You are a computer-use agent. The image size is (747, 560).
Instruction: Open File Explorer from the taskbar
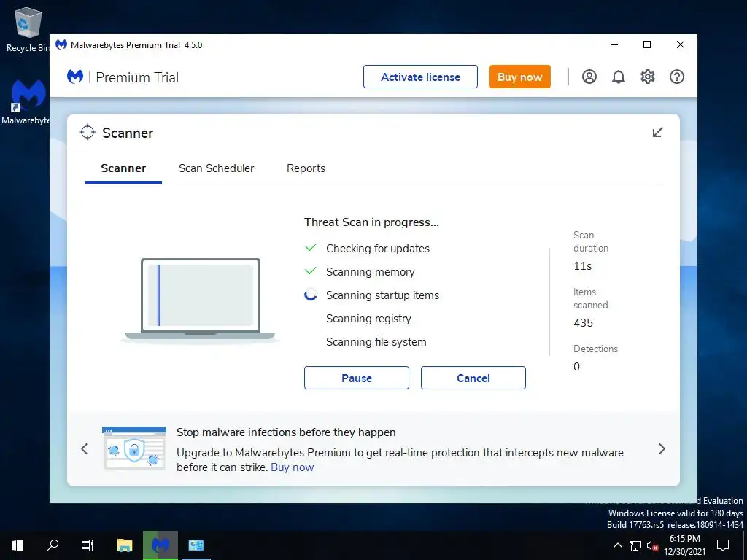click(x=124, y=545)
